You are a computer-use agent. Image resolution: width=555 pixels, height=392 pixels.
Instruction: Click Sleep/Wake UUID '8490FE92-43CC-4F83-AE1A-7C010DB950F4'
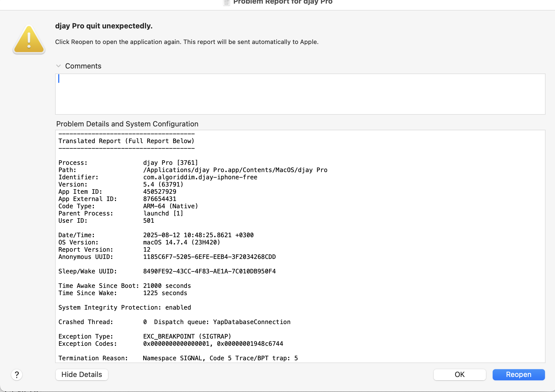point(209,271)
